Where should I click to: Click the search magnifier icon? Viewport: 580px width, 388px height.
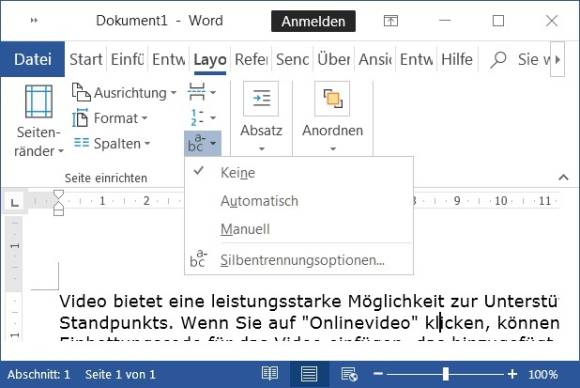point(498,59)
